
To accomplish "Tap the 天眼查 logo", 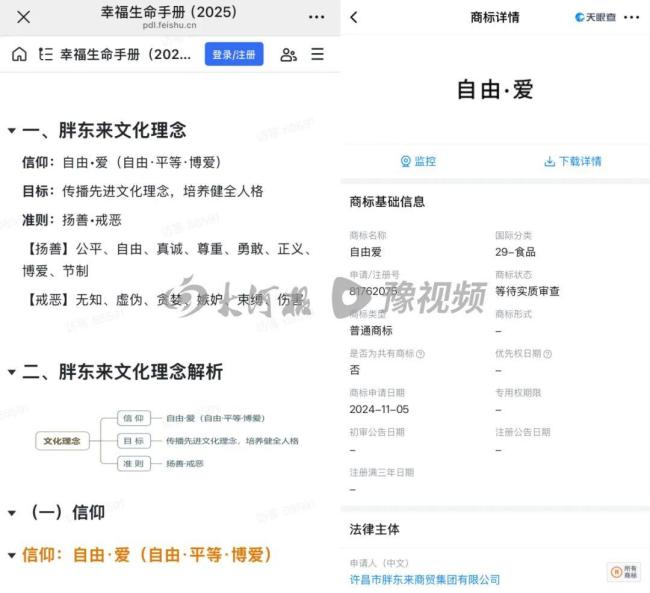I will (x=595, y=17).
